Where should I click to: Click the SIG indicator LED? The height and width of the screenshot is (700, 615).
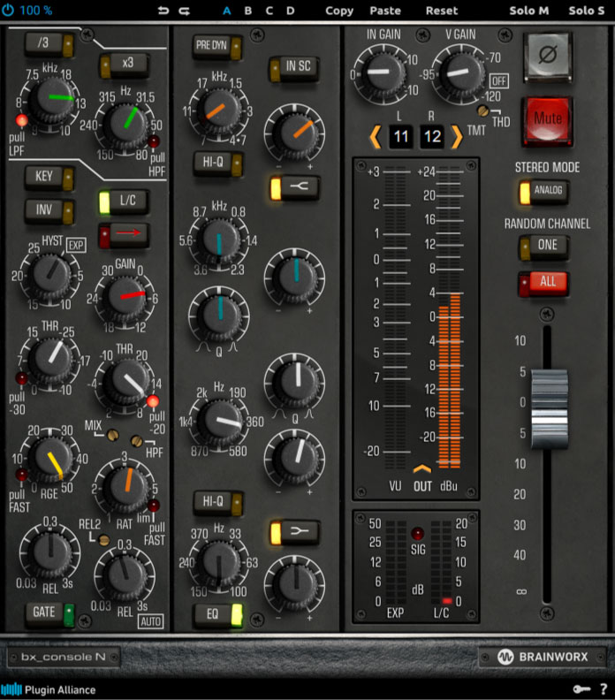[417, 534]
